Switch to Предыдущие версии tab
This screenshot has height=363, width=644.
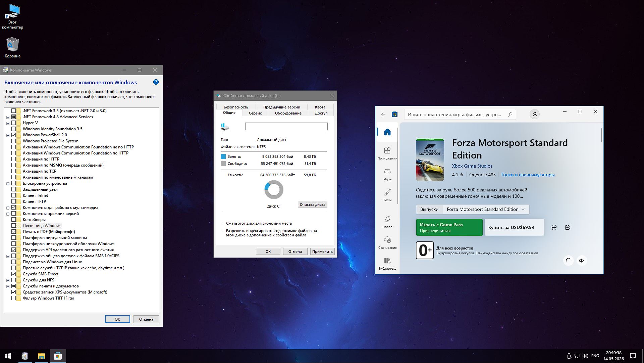click(281, 107)
